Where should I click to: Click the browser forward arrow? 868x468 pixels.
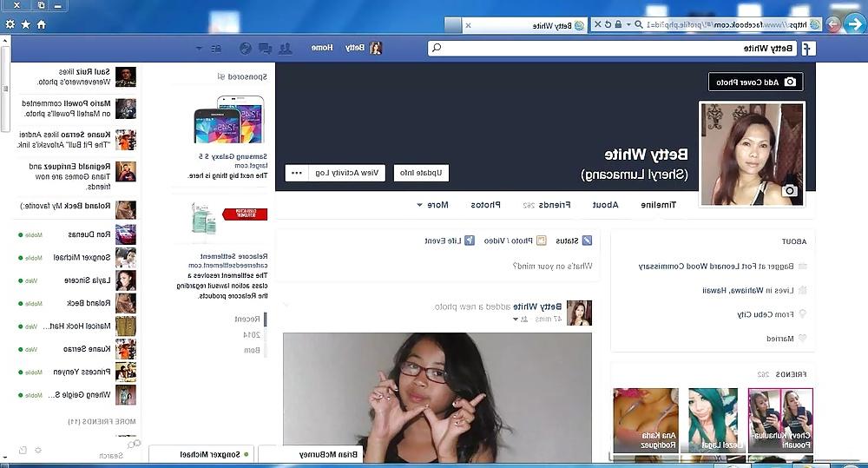point(832,24)
